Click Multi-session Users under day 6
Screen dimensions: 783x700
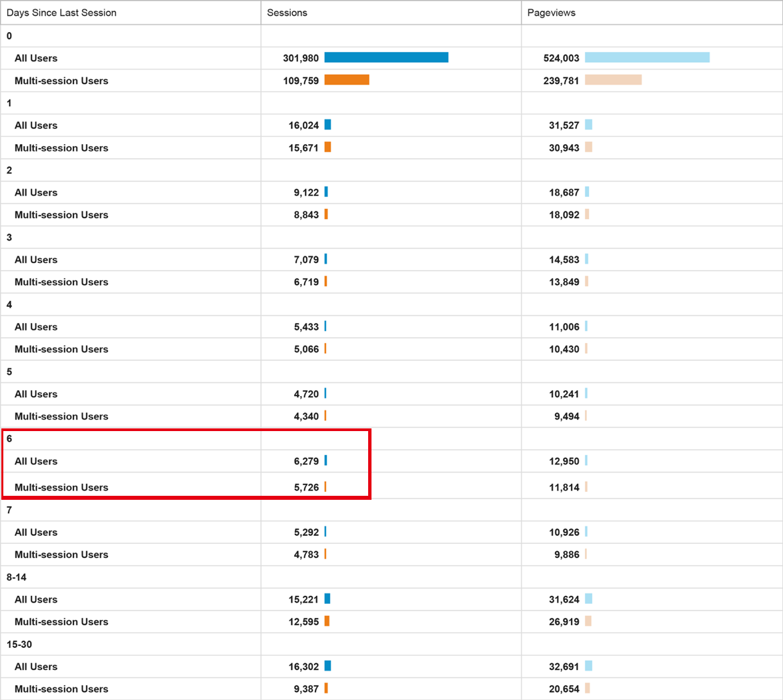tap(61, 487)
